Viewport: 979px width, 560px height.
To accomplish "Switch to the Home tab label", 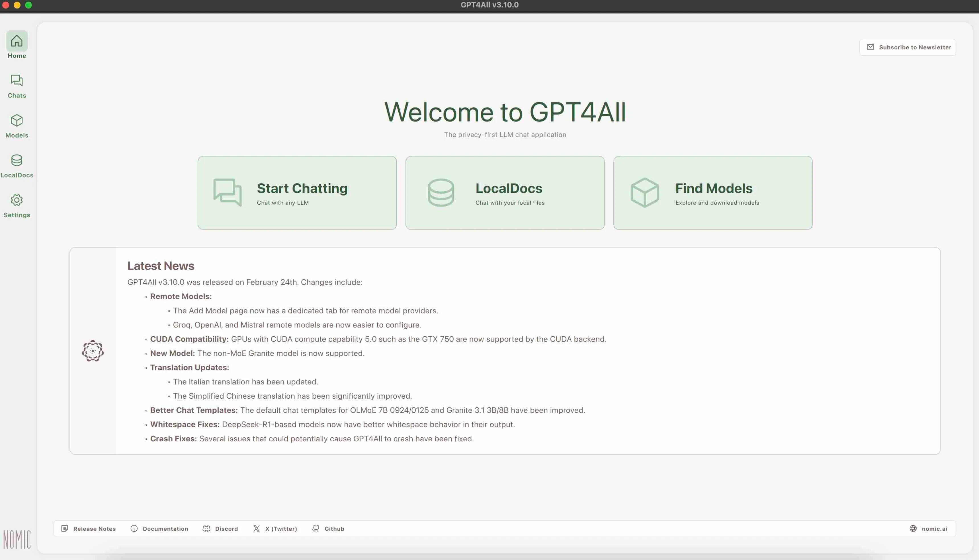I will pyautogui.click(x=17, y=56).
